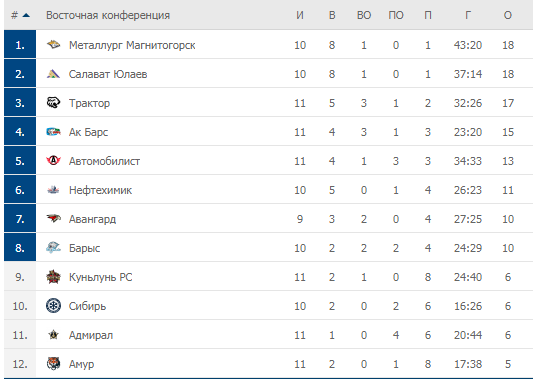This screenshot has width=533, height=379.
Task: Click the Восточная конференция header
Action: click(x=108, y=15)
